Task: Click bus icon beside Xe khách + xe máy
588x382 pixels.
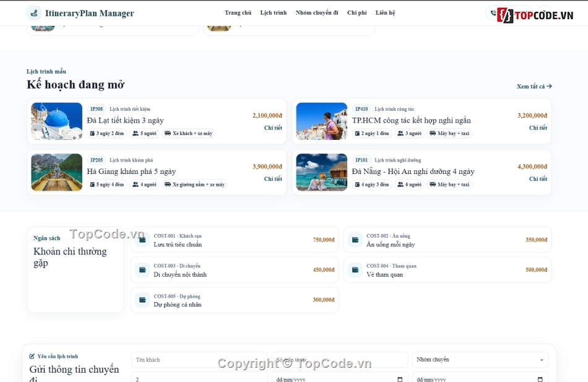Action: tap(168, 133)
